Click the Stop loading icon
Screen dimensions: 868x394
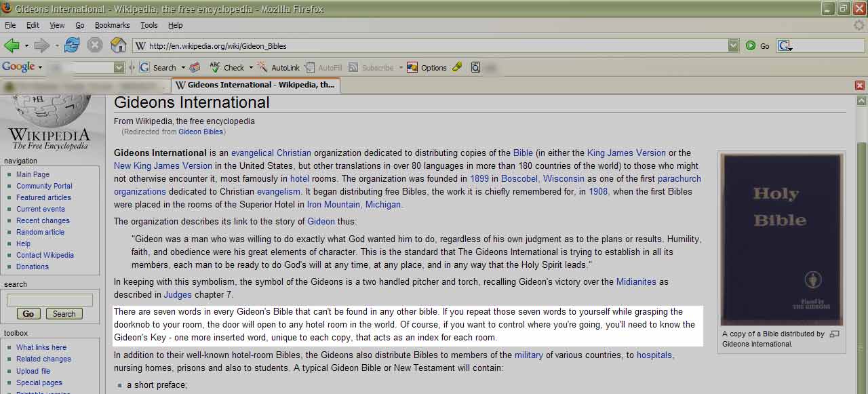click(95, 45)
